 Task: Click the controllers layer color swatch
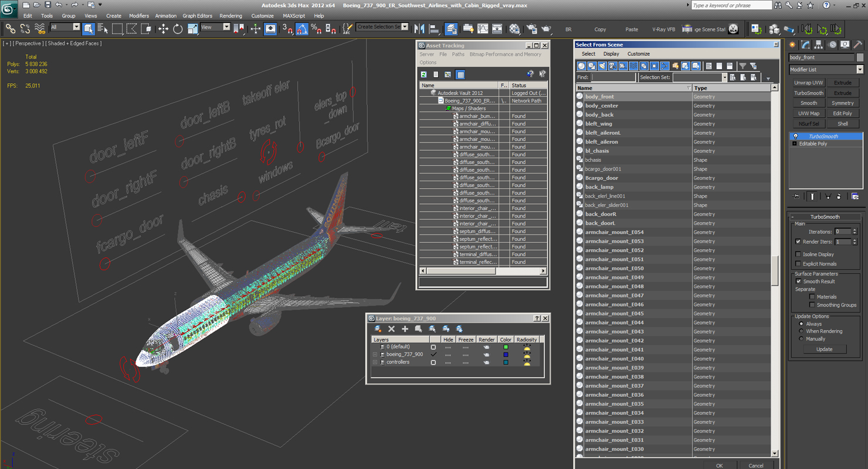tap(506, 362)
